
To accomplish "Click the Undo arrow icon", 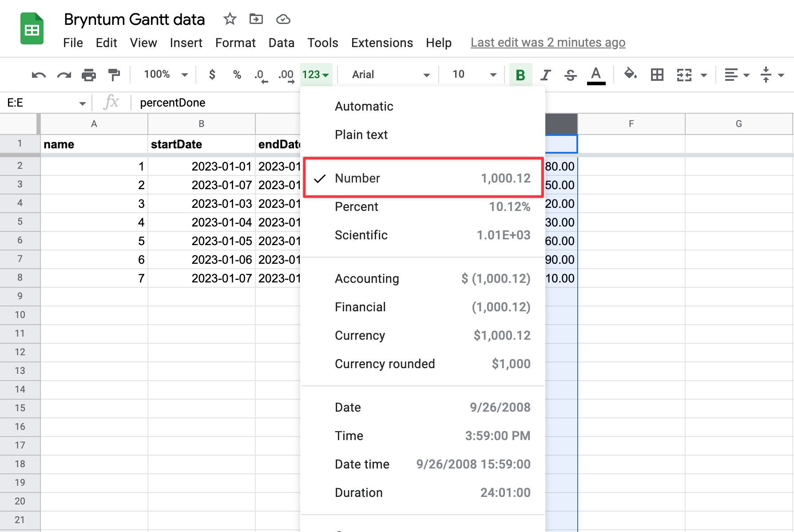I will (39, 75).
